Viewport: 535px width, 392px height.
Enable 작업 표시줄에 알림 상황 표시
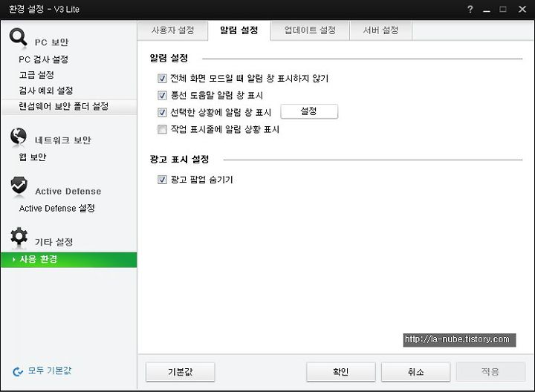[162, 129]
